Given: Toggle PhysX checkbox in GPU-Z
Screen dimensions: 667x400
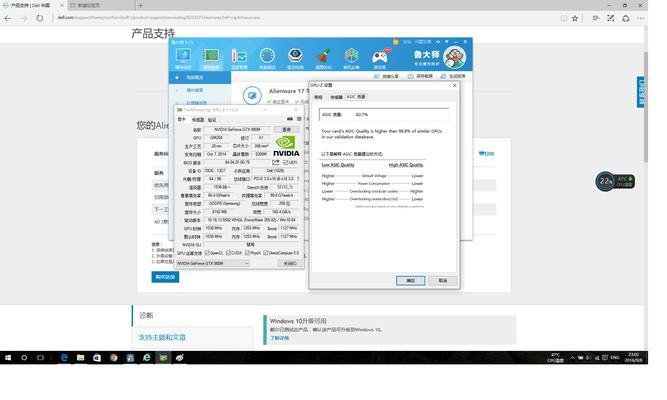Looking at the screenshot, I should pos(248,253).
